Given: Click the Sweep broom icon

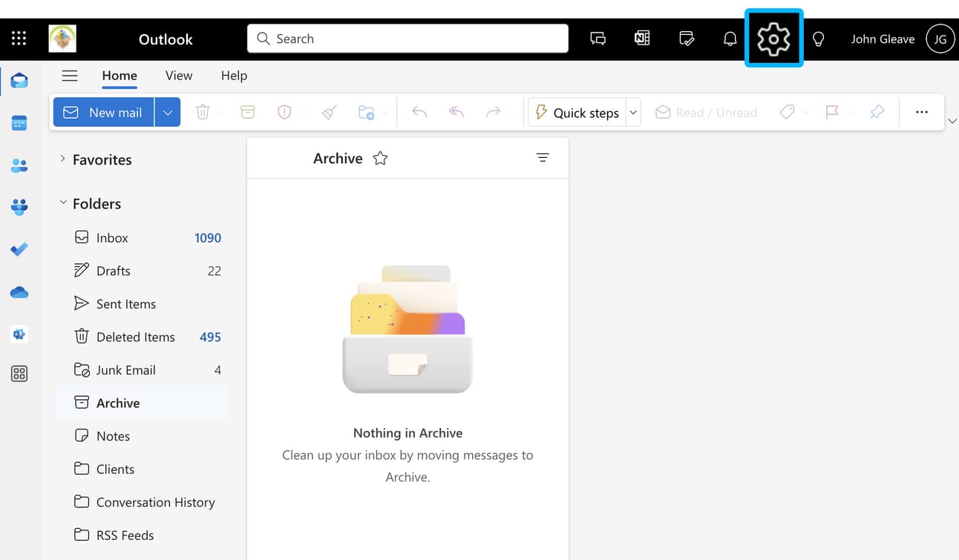Looking at the screenshot, I should pos(330,112).
